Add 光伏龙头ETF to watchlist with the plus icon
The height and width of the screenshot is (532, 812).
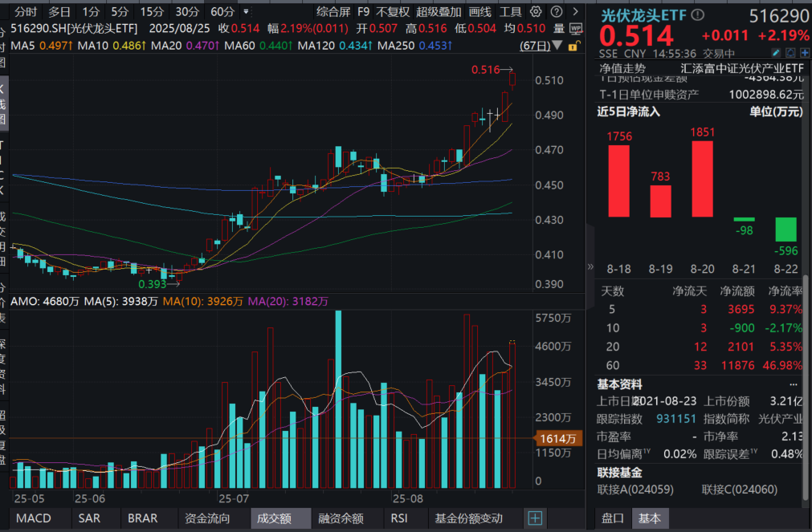click(x=804, y=51)
